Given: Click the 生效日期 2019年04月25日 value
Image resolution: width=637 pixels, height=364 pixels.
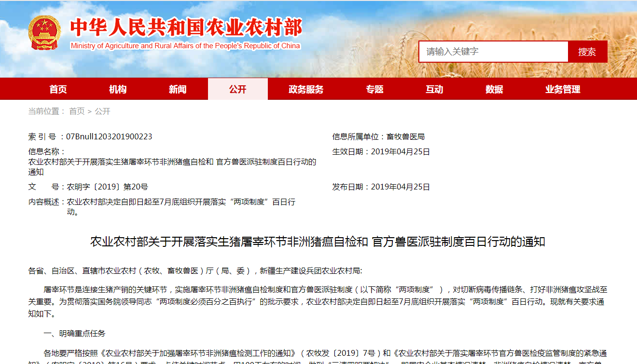Looking at the screenshot, I should (x=400, y=151).
